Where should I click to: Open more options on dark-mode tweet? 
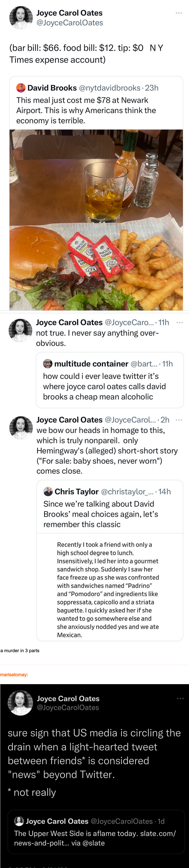[180, 698]
